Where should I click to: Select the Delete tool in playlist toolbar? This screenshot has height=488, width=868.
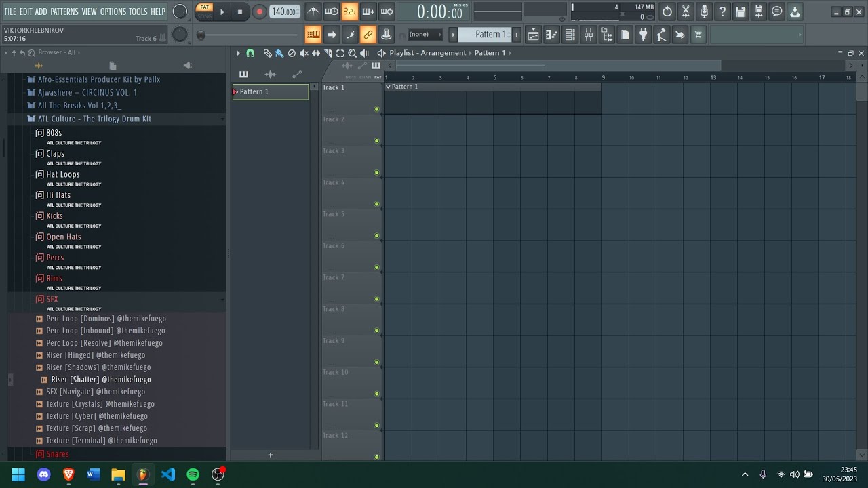[x=292, y=53]
